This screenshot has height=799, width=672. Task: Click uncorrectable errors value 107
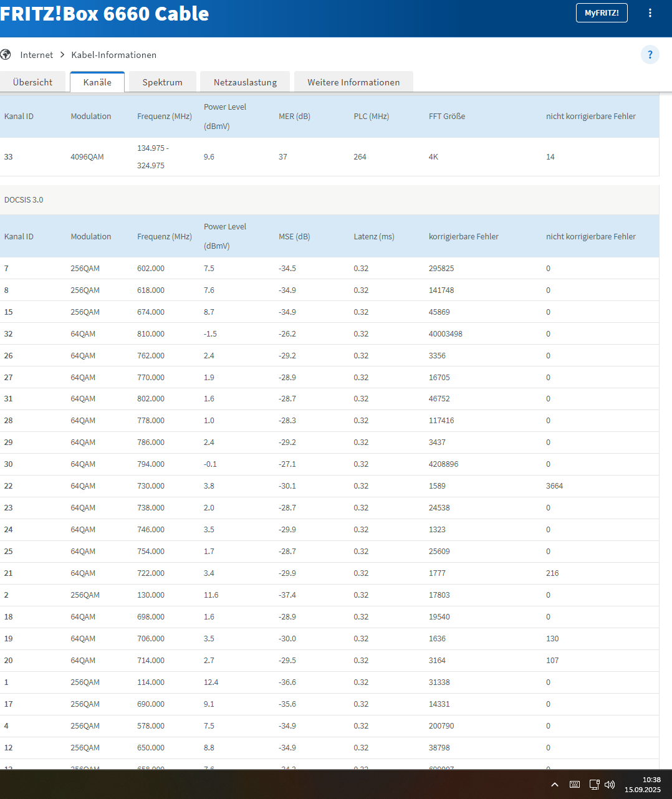pyautogui.click(x=552, y=661)
